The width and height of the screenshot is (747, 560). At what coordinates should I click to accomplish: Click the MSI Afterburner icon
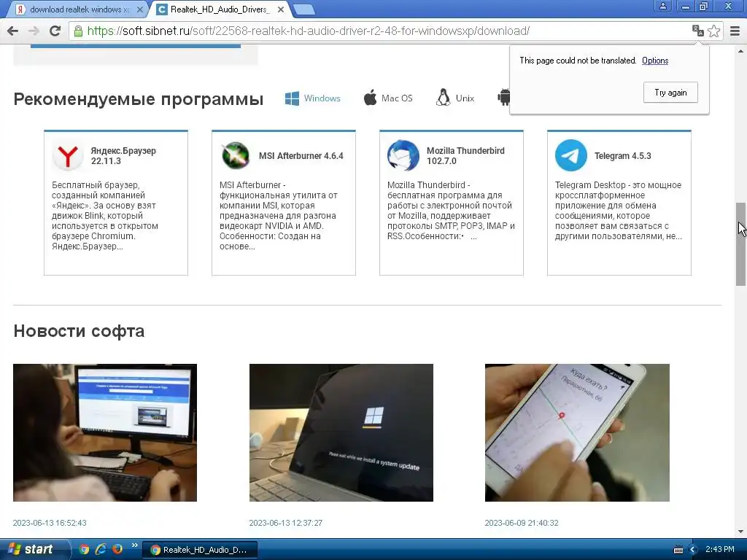click(x=236, y=155)
